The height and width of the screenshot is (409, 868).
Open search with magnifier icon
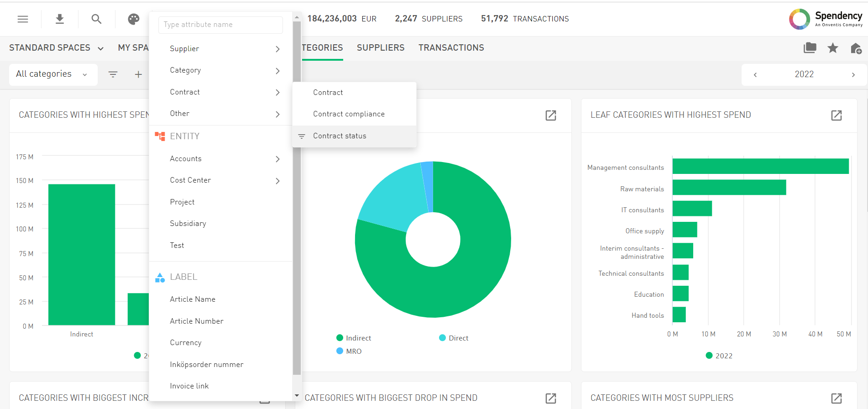coord(96,19)
